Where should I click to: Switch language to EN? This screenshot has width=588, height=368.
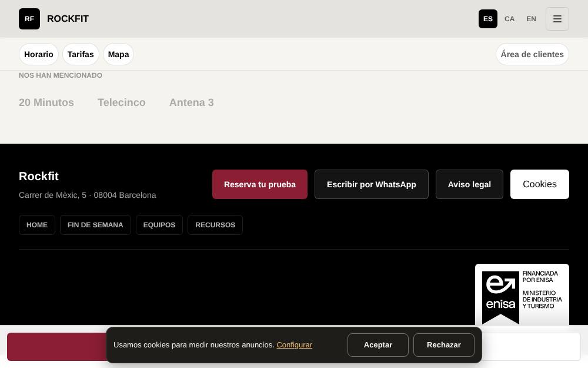(531, 19)
